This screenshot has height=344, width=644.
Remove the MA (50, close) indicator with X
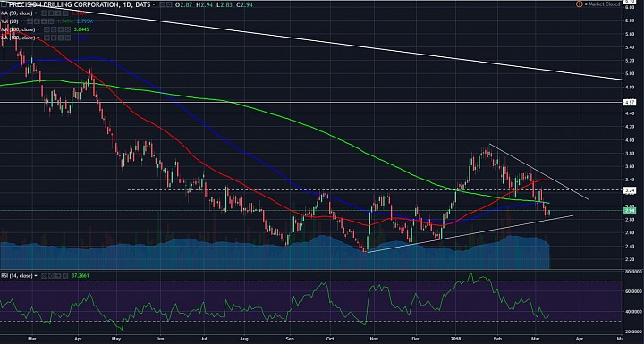pyautogui.click(x=65, y=13)
